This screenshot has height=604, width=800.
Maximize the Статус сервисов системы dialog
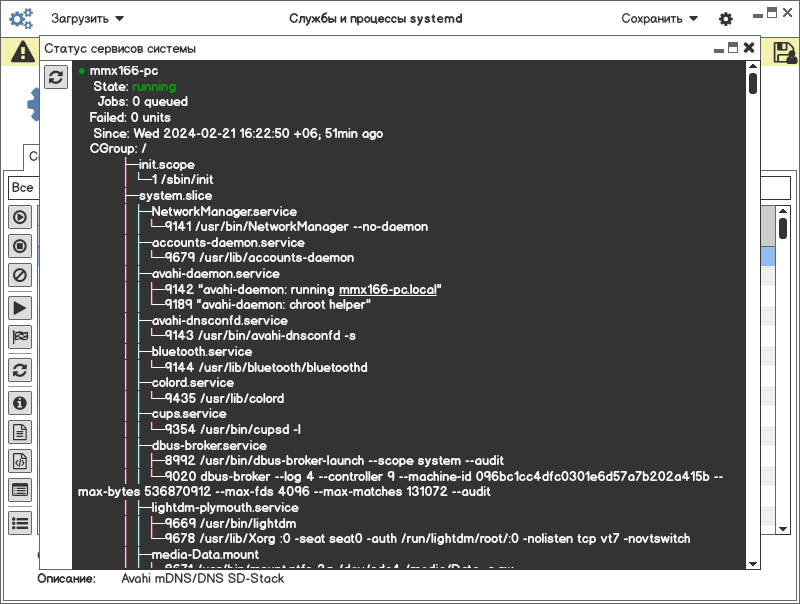tap(733, 48)
